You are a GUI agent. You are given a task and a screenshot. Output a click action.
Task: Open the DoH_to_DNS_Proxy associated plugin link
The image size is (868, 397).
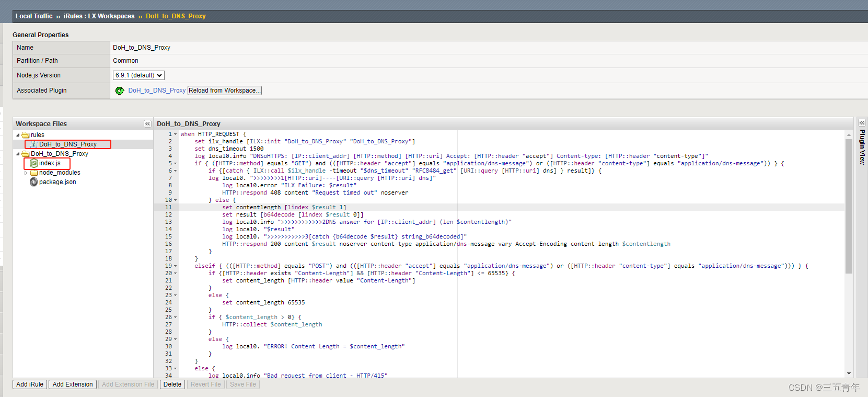pyautogui.click(x=157, y=90)
